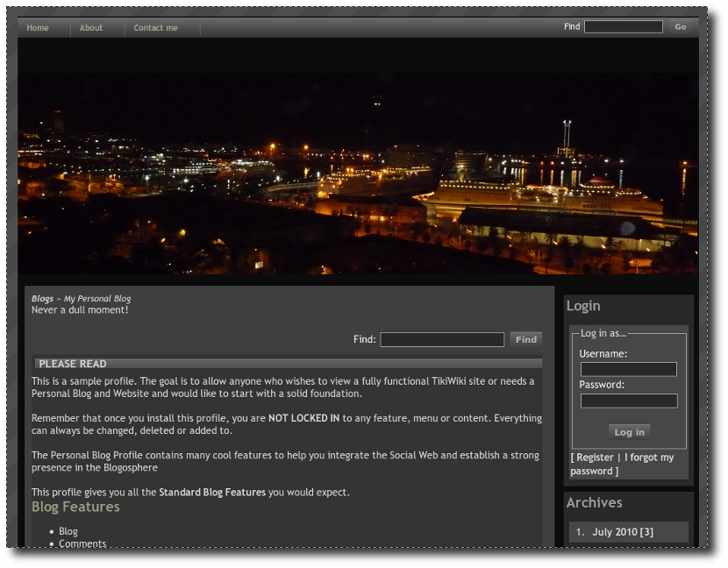
Task: Focus the blog Find text box
Action: coord(442,340)
